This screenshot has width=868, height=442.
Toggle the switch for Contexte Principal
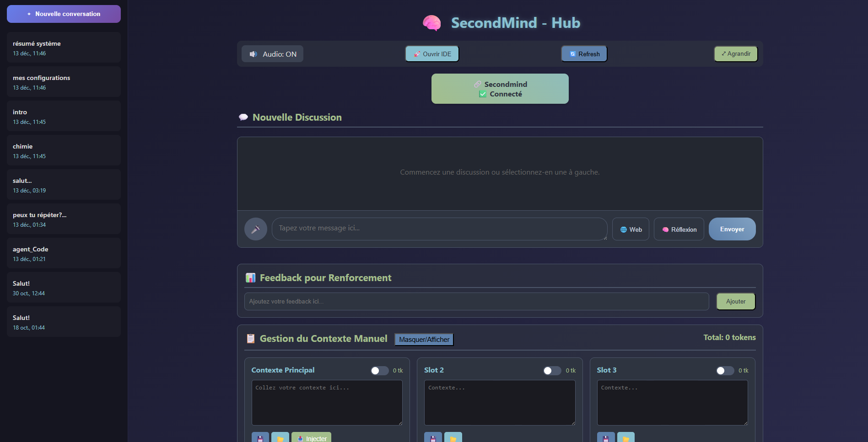pos(379,371)
